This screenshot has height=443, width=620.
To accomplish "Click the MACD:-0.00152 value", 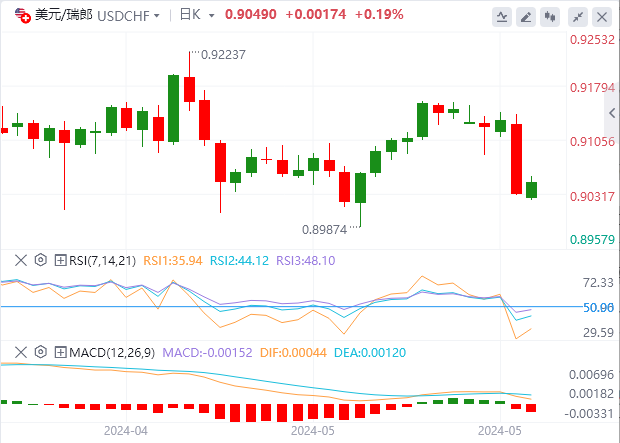I will [207, 352].
